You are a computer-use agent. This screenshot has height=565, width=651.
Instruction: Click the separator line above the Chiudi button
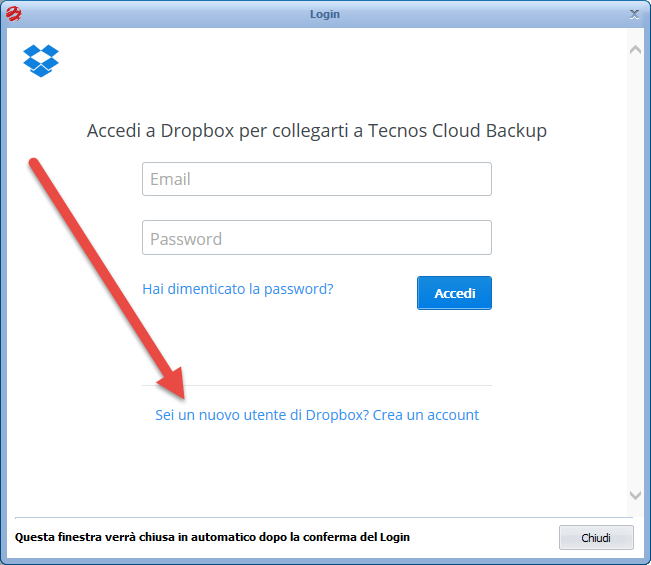324,518
